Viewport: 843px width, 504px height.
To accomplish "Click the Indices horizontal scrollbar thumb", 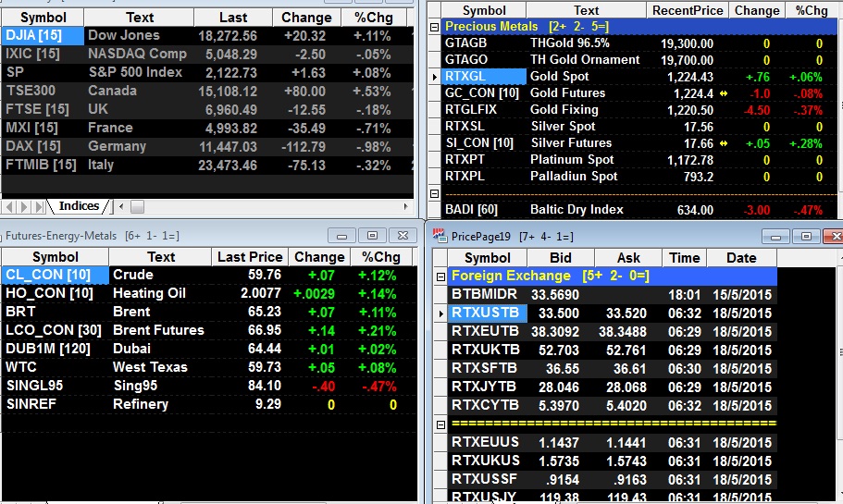I will click(137, 206).
